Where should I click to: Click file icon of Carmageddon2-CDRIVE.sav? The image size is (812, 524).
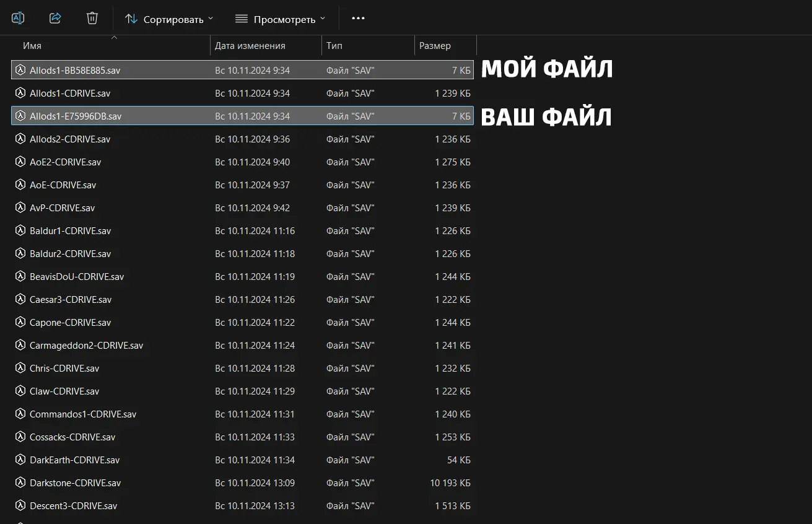(x=20, y=345)
